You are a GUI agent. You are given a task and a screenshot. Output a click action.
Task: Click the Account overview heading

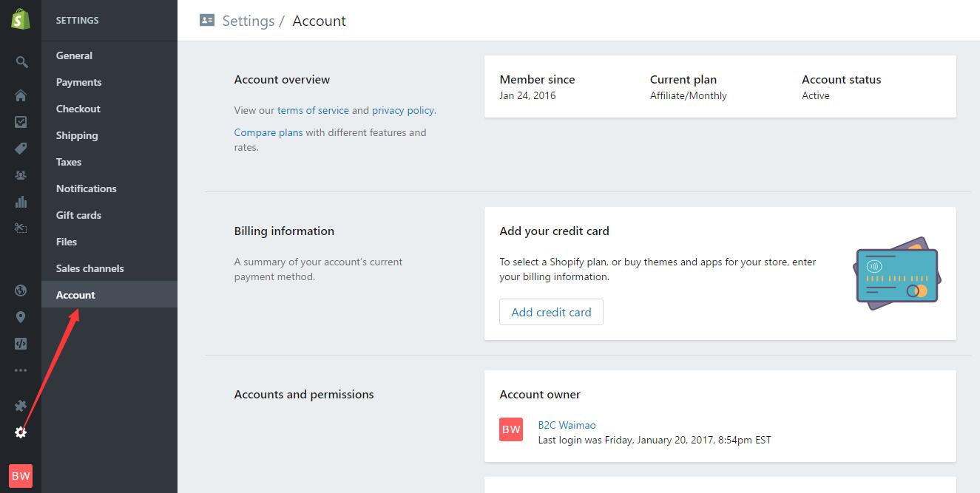coord(282,79)
